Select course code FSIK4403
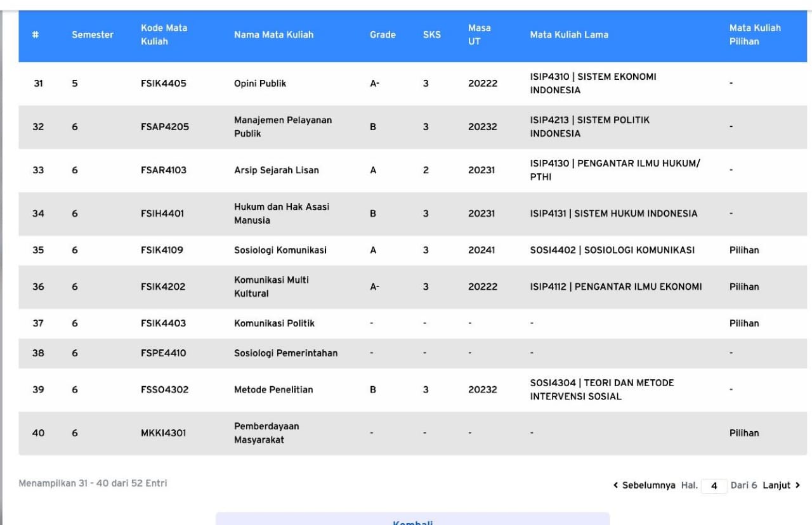This screenshot has height=525, width=812. [163, 323]
